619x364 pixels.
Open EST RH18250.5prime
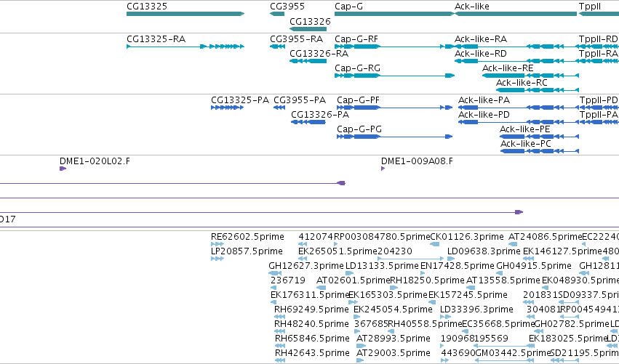click(427, 280)
